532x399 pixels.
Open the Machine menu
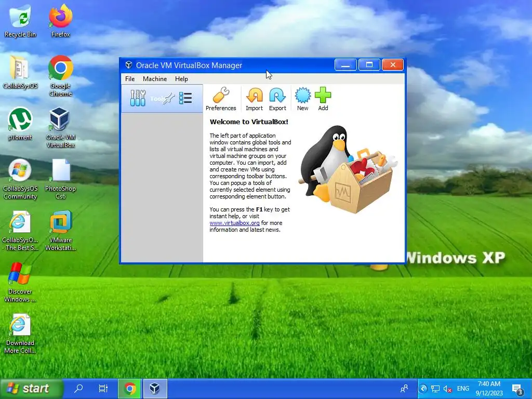pos(155,79)
